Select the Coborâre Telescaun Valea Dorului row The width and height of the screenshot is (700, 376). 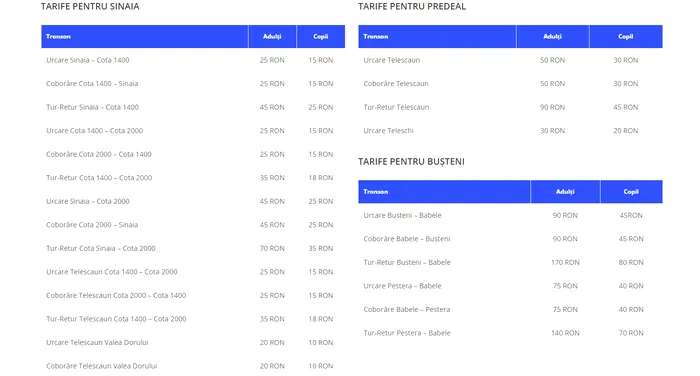pyautogui.click(x=193, y=366)
